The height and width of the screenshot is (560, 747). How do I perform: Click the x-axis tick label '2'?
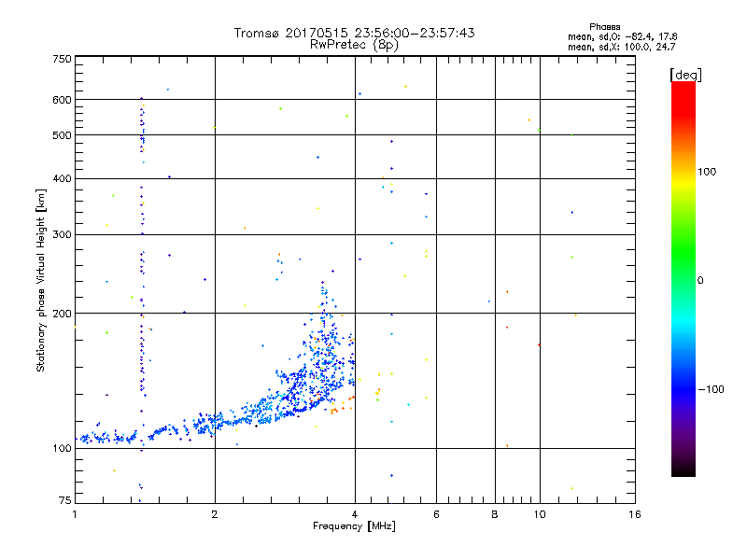point(215,514)
